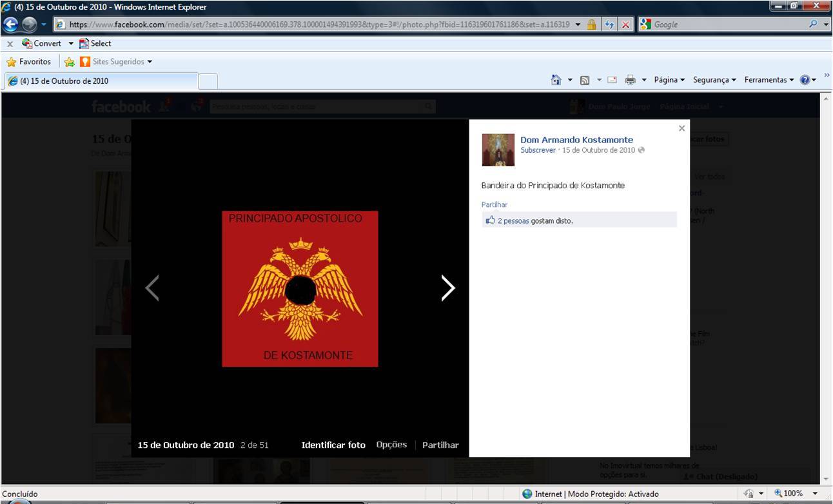Switch to the 15 de Outubro de 2010 tab
The height and width of the screenshot is (504, 833).
[x=100, y=81]
